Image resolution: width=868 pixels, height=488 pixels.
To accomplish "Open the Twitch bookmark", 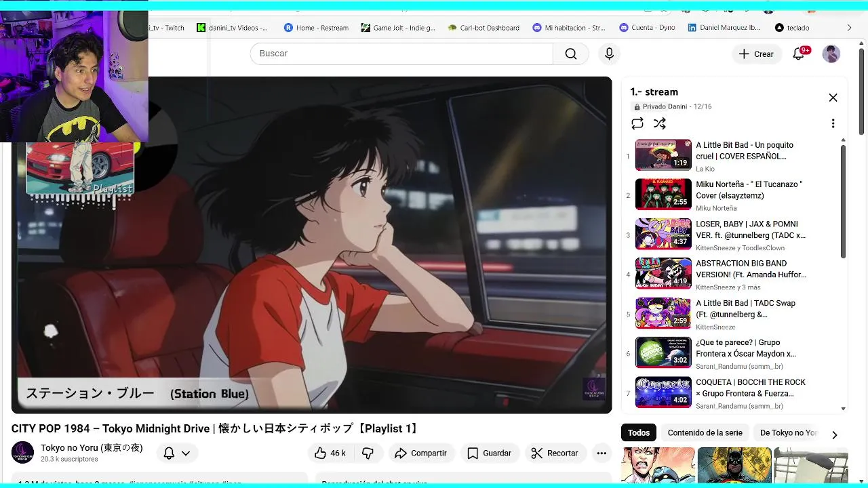I will (x=167, y=28).
